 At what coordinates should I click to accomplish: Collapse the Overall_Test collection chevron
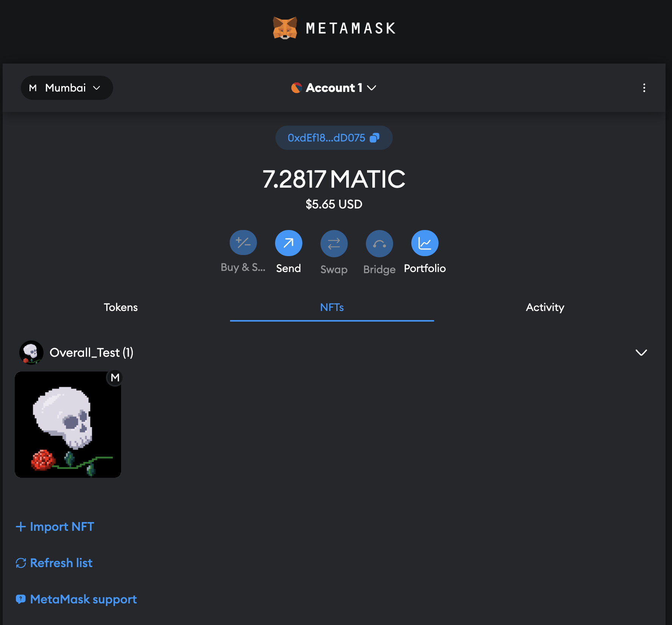click(641, 353)
